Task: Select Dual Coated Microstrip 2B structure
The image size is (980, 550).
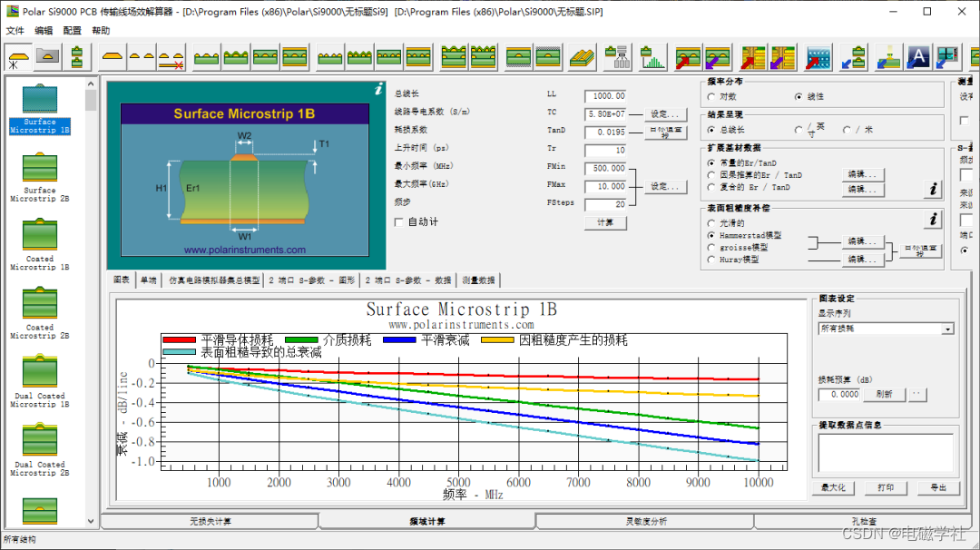Action: pyautogui.click(x=40, y=451)
